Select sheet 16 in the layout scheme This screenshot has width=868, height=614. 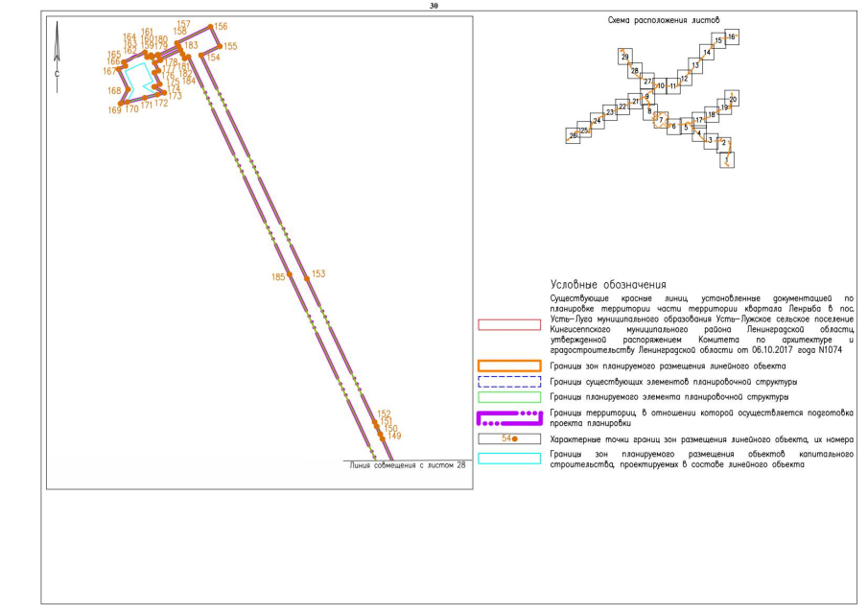(732, 36)
